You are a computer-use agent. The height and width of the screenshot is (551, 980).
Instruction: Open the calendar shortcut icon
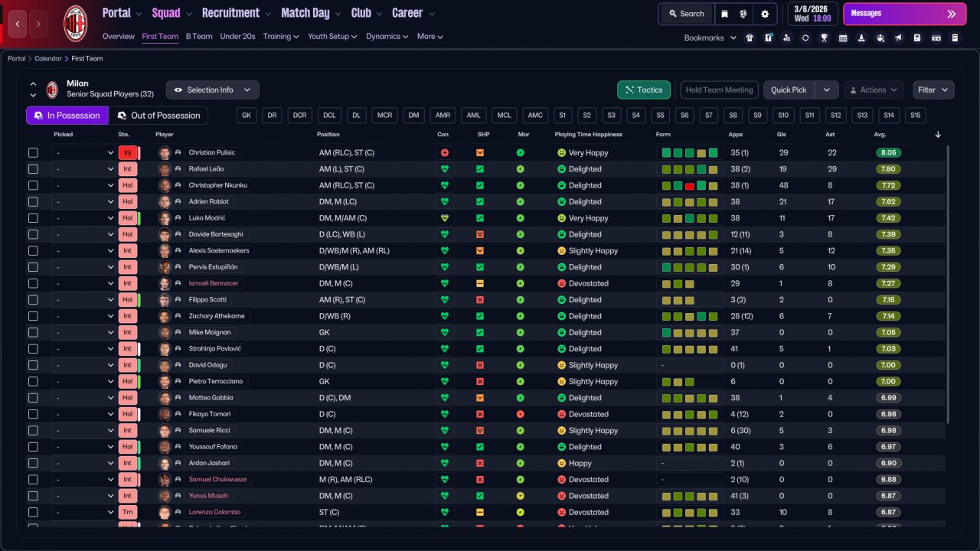coord(843,37)
